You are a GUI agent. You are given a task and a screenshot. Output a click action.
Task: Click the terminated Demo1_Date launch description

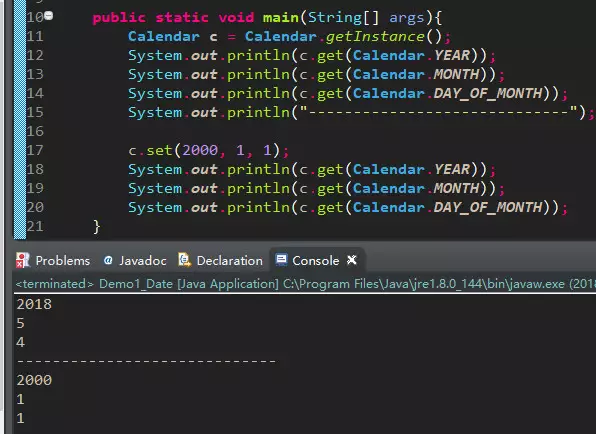click(306, 284)
